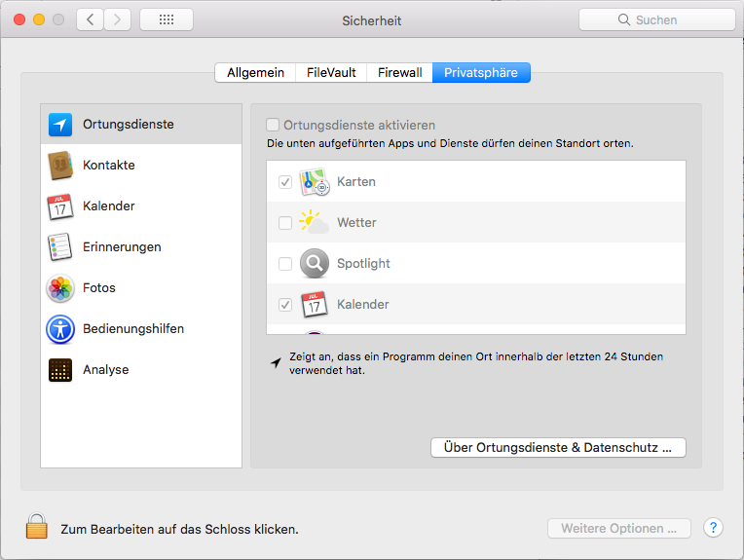The height and width of the screenshot is (560, 744).
Task: Select Fotos label in sidebar
Action: (98, 288)
